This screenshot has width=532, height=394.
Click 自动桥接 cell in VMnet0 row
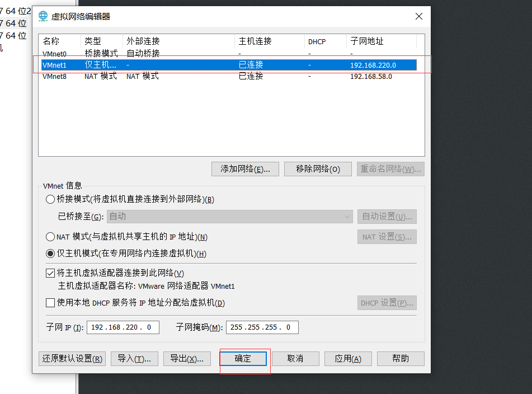[143, 54]
